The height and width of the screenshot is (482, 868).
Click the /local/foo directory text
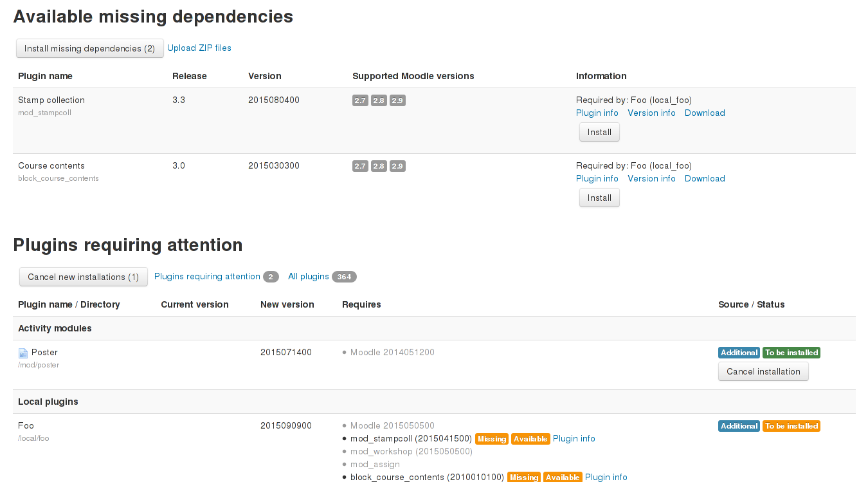[33, 438]
